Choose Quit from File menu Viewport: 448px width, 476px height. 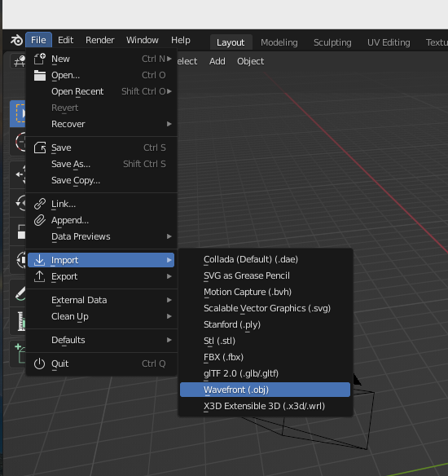pos(101,364)
